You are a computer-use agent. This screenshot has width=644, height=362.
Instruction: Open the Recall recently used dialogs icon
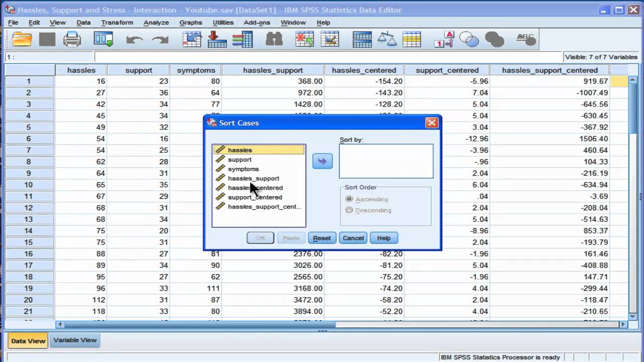tap(104, 39)
